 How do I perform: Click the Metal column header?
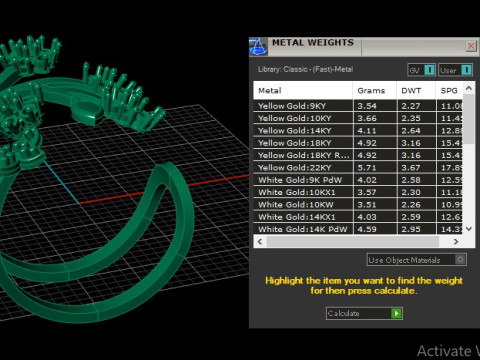coord(303,90)
